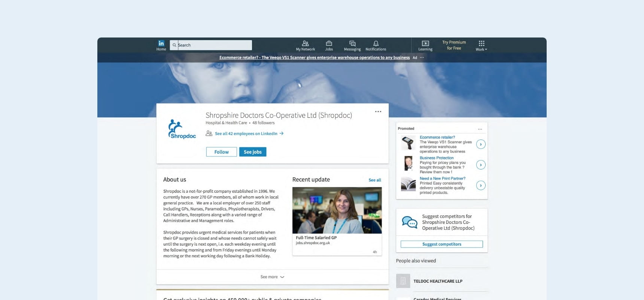Click the arrow beside the Print Partner ad
The image size is (644, 300).
481,185
